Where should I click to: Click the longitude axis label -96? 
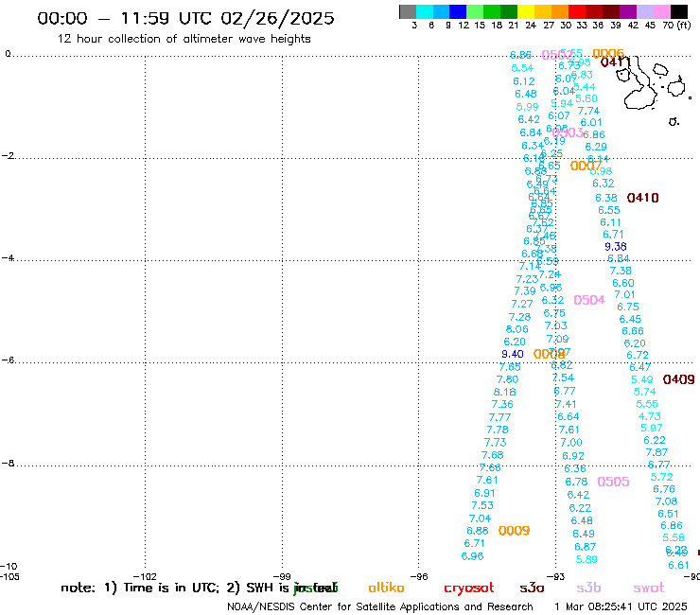[x=419, y=576]
